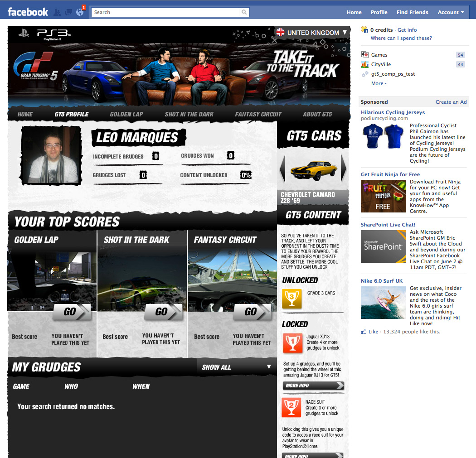Click the SharePoint ad image
Screen dimensions: 476x458
coord(383,246)
